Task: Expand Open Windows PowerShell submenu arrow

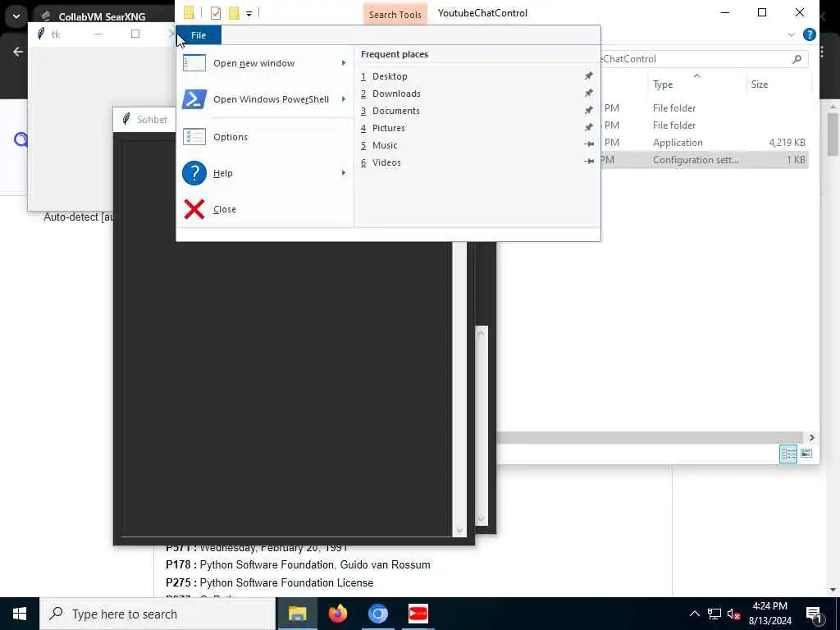Action: [344, 99]
